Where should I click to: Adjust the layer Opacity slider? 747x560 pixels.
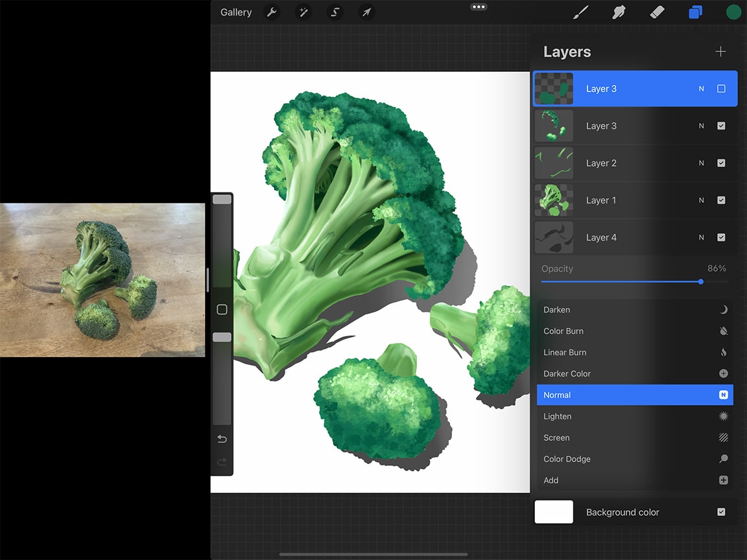coord(700,282)
